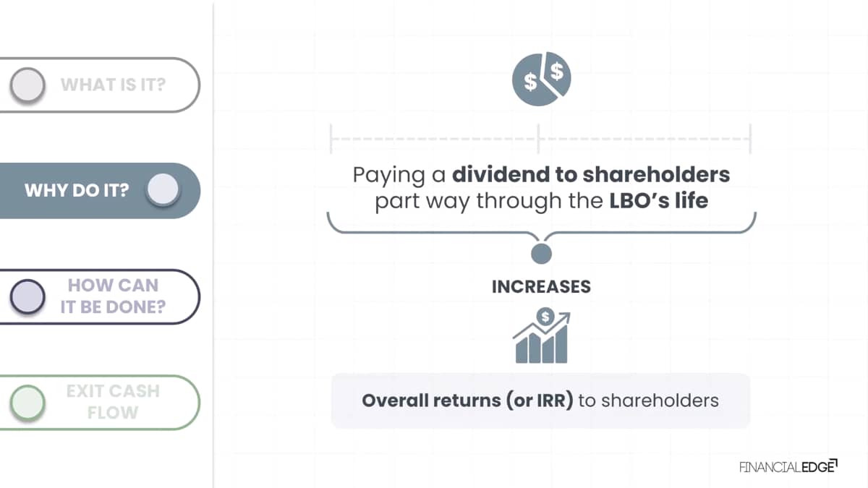
Task: Click the left end of the dashed timeline
Action: 331,138
